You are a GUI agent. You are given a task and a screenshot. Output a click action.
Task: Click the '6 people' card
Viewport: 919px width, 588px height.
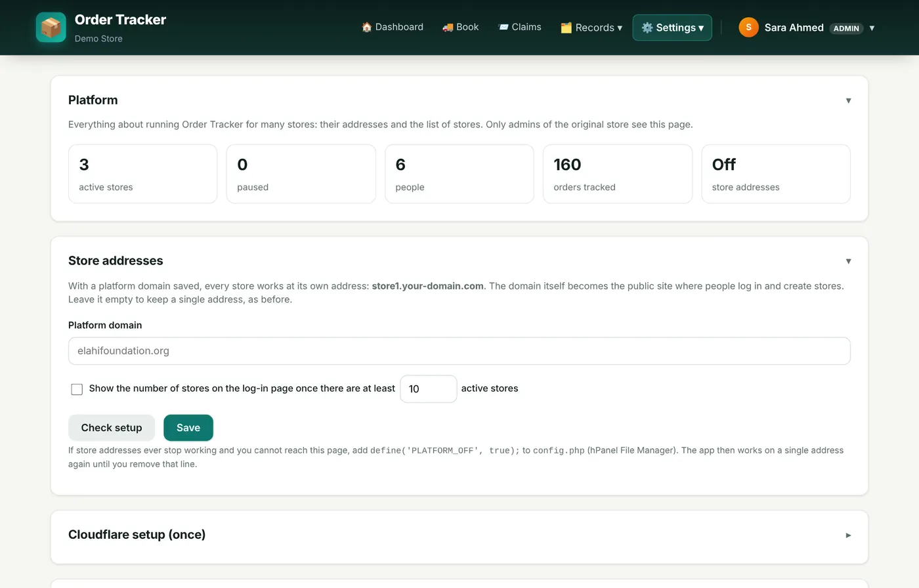point(459,174)
